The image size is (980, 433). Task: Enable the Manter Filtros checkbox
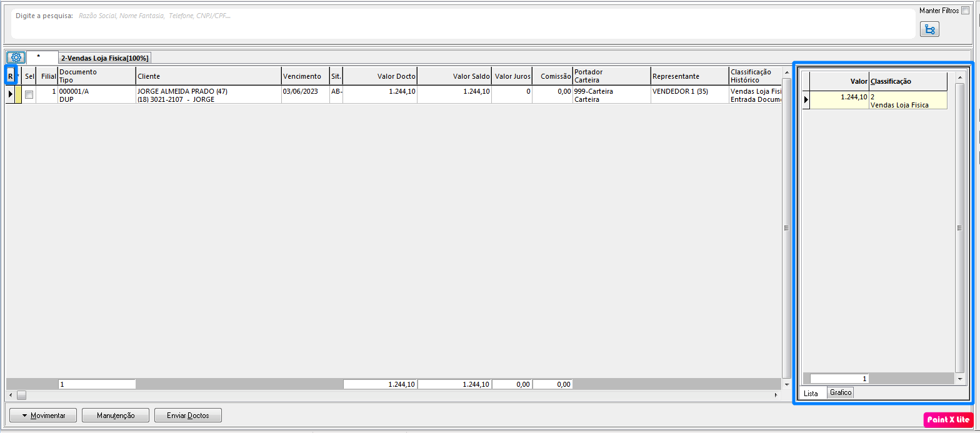tap(966, 11)
